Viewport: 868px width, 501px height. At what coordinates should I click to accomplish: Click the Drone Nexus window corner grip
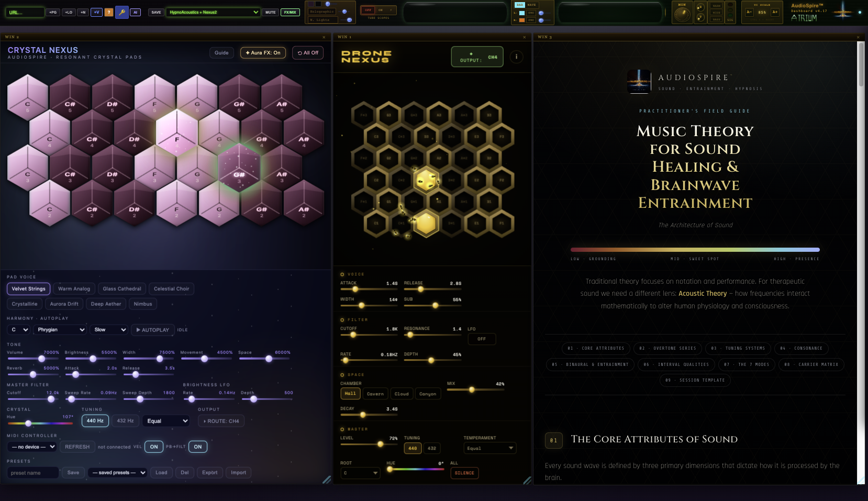pos(527,480)
